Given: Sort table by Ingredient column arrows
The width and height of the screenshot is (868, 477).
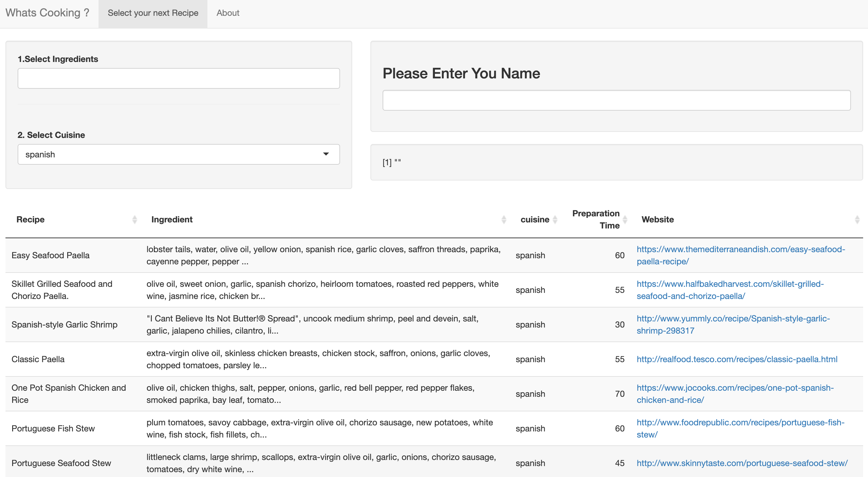Looking at the screenshot, I should tap(504, 219).
